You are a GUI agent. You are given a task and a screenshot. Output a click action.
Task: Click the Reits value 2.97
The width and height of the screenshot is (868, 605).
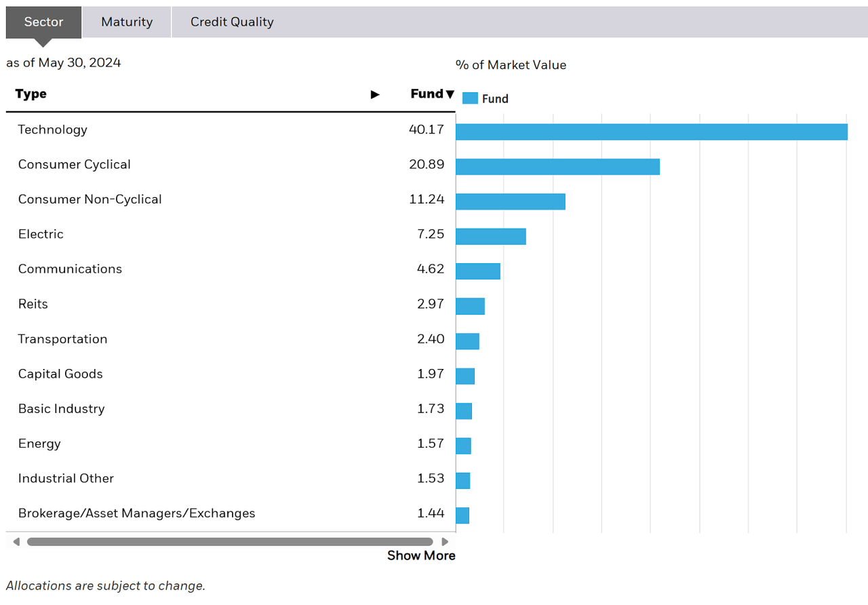(x=431, y=304)
